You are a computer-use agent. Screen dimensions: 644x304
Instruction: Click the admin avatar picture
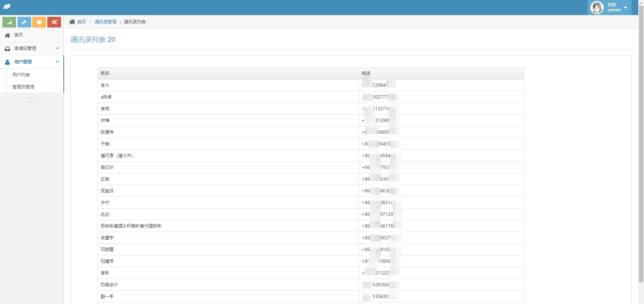click(597, 7)
